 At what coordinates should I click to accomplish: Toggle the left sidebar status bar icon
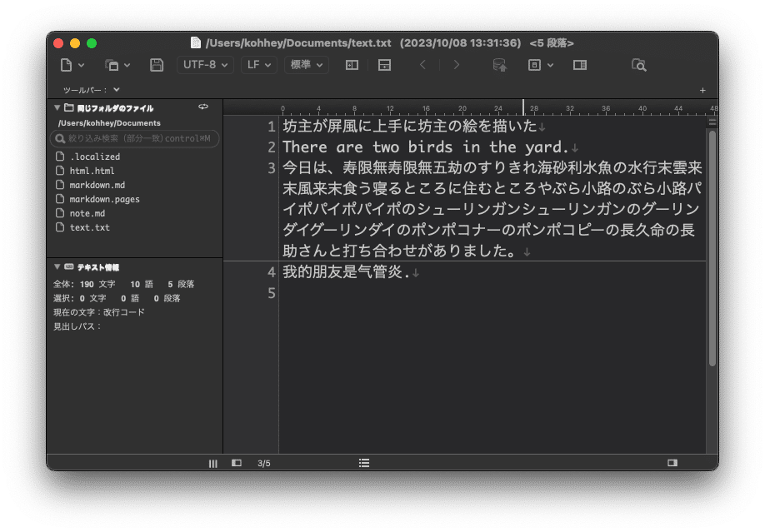pos(237,463)
